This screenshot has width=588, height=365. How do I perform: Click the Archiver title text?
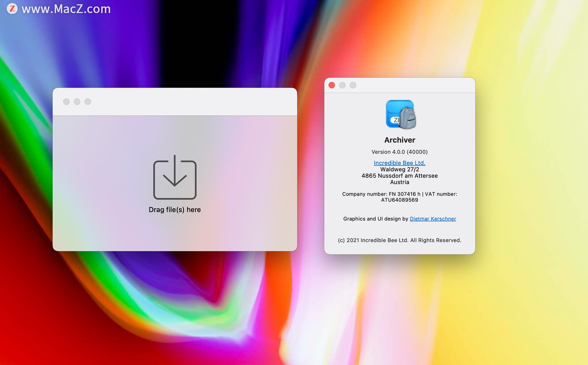(400, 140)
